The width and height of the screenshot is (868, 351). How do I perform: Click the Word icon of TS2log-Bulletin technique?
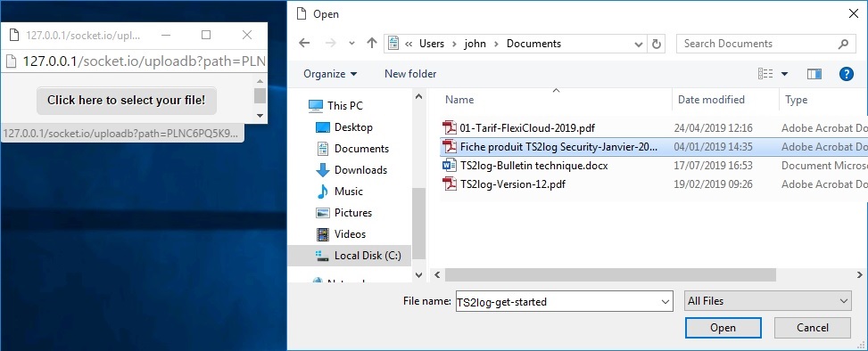coord(449,166)
